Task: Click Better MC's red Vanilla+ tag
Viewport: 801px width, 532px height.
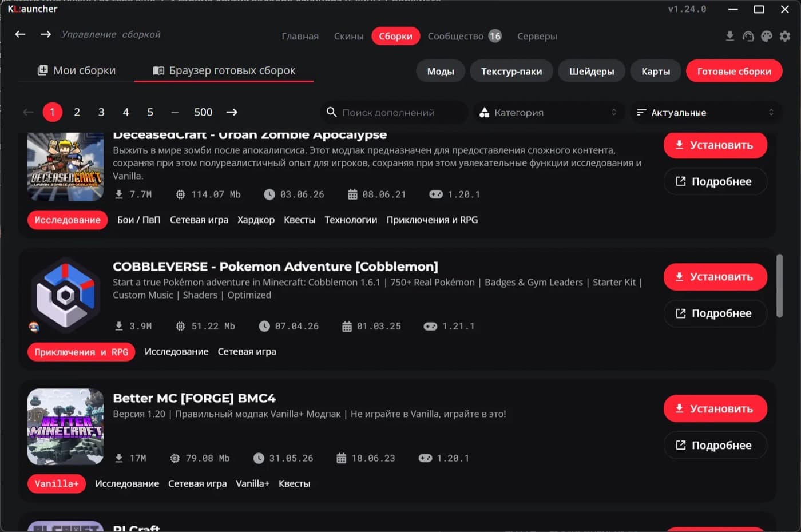Action: coord(57,484)
